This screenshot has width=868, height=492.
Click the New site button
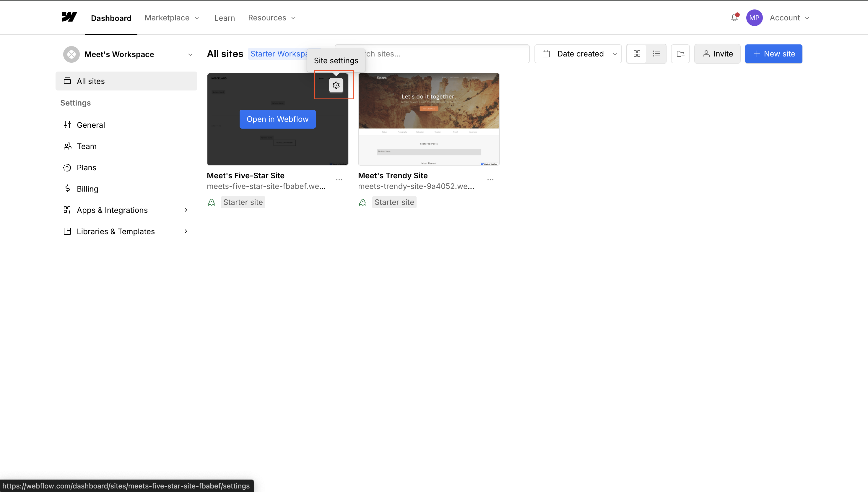[773, 54]
